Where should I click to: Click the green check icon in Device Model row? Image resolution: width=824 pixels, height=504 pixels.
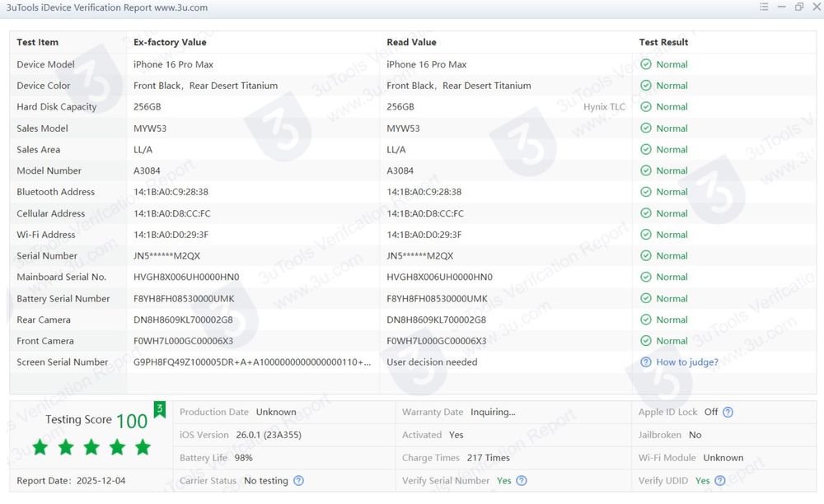646,64
